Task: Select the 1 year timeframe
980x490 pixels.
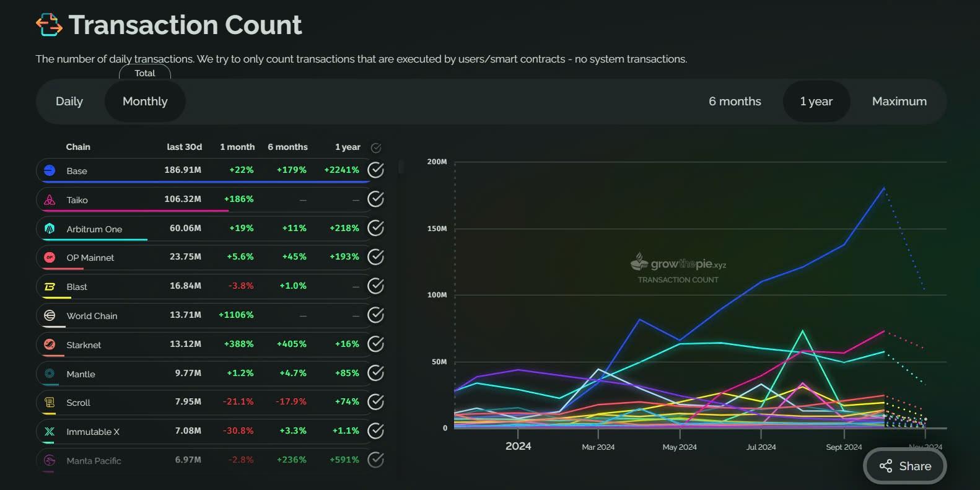Action: pos(816,101)
